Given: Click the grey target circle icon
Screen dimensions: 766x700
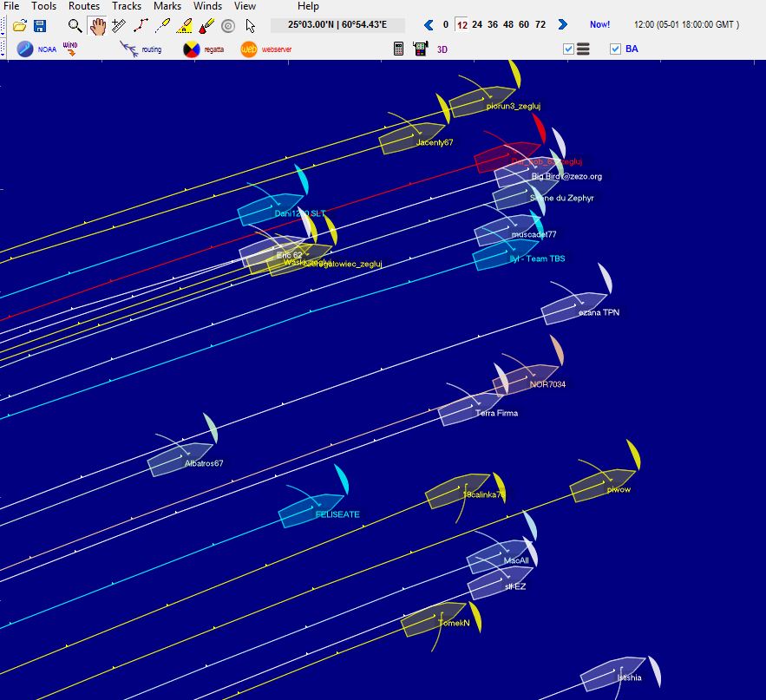Looking at the screenshot, I should tap(228, 26).
